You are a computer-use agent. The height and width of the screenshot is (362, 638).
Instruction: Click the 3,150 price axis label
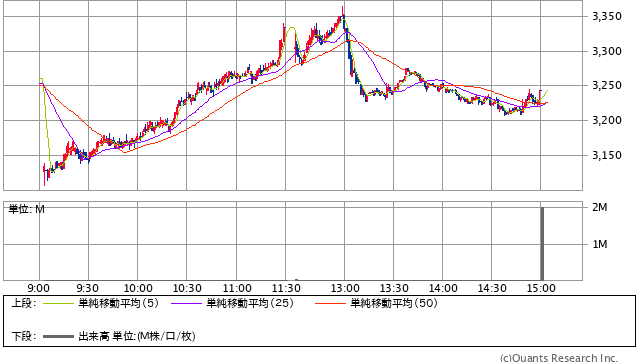point(607,155)
